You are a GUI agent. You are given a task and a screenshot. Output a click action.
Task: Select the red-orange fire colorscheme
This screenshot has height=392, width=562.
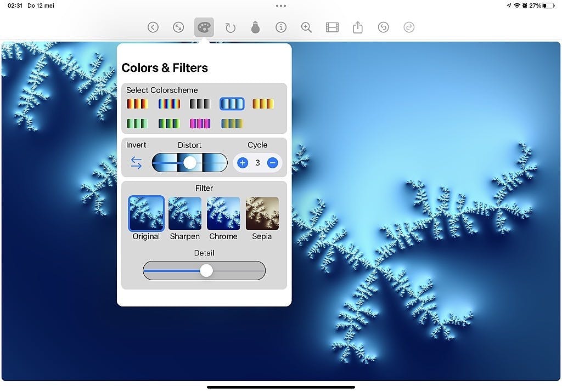[x=137, y=104]
